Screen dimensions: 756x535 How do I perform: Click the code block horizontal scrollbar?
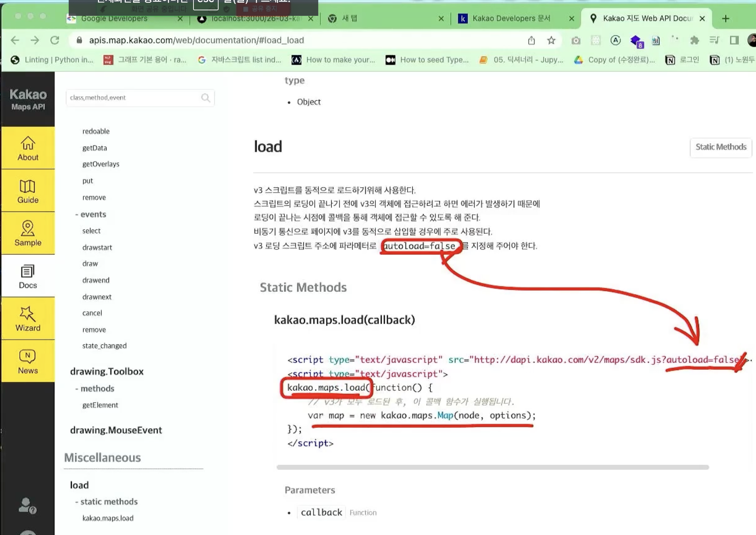tap(492, 467)
